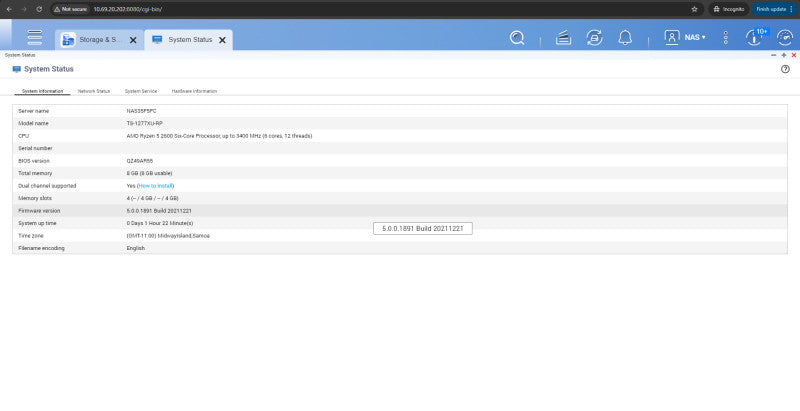The image size is (800, 411).
Task: Open the System Information tab
Action: click(42, 91)
